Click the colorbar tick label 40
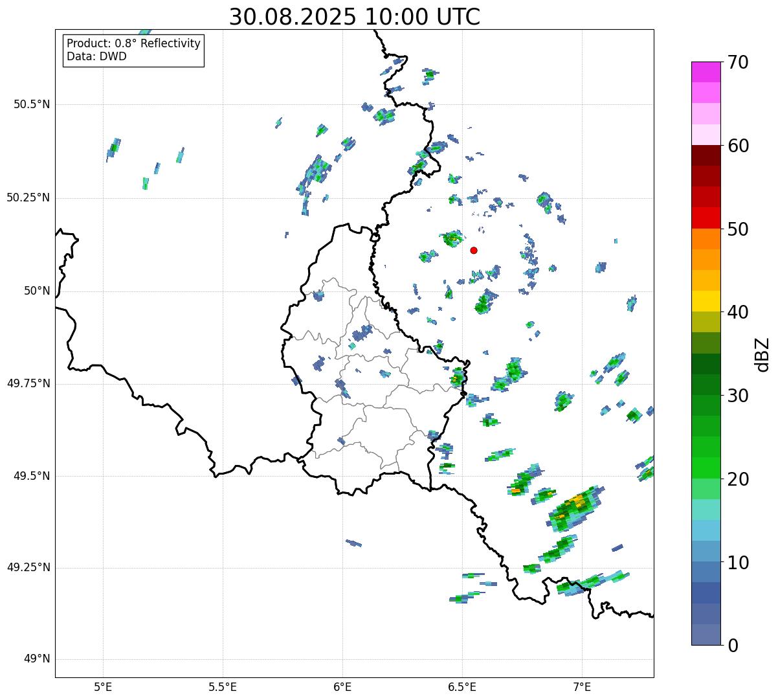This screenshot has width=778, height=700. click(x=739, y=312)
